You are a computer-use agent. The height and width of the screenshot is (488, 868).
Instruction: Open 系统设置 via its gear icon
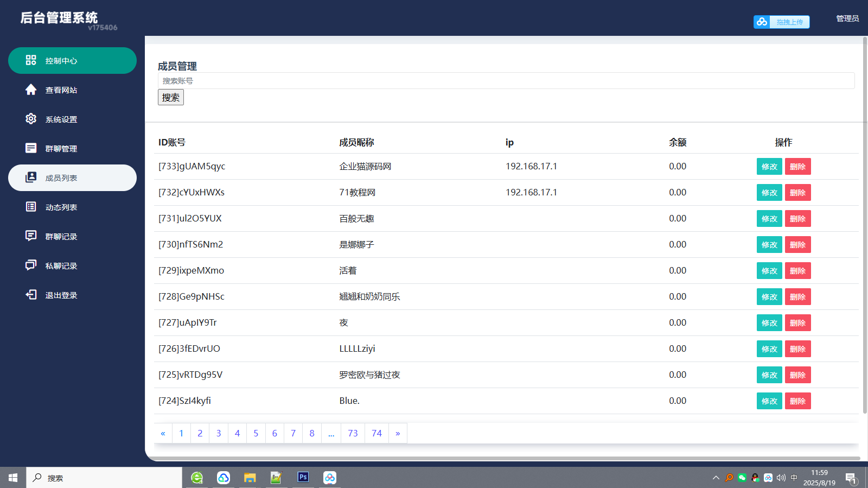coord(31,119)
